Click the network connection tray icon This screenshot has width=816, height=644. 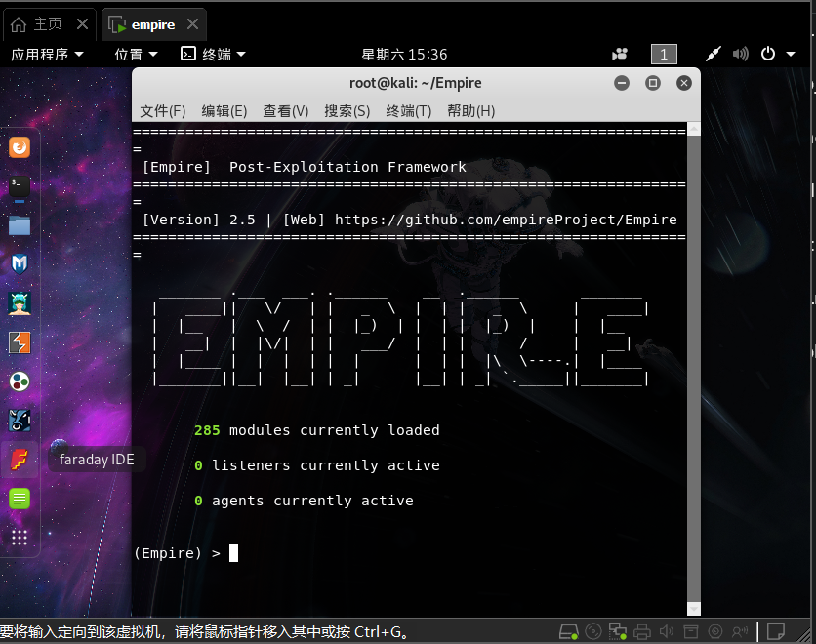tap(714, 54)
